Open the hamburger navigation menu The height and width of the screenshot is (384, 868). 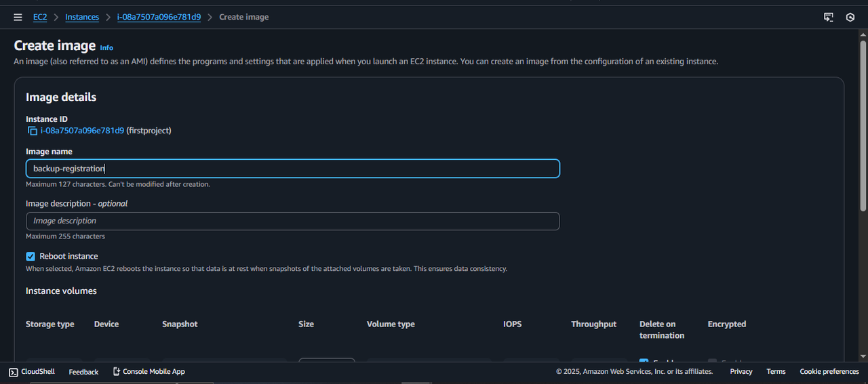point(18,17)
